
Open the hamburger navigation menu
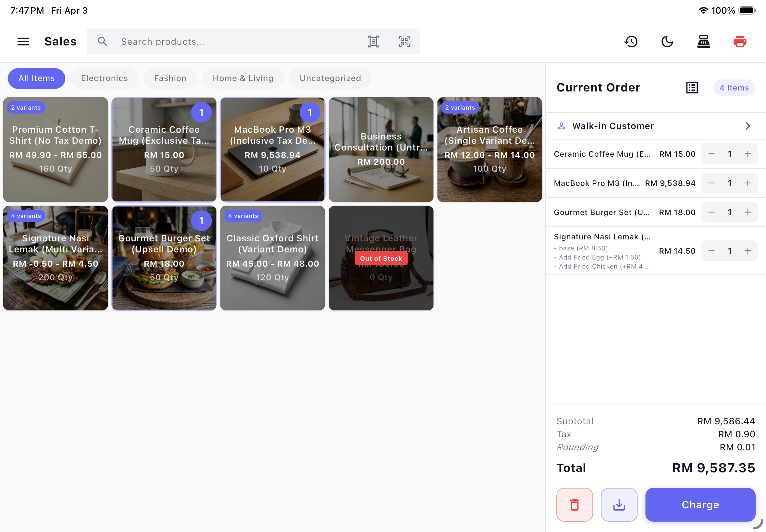click(23, 42)
